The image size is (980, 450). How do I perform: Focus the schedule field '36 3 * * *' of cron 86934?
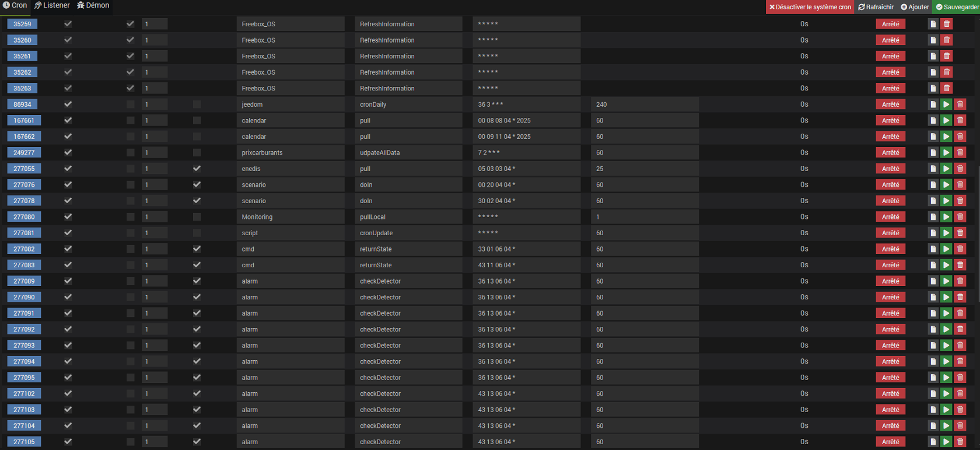[x=526, y=104]
